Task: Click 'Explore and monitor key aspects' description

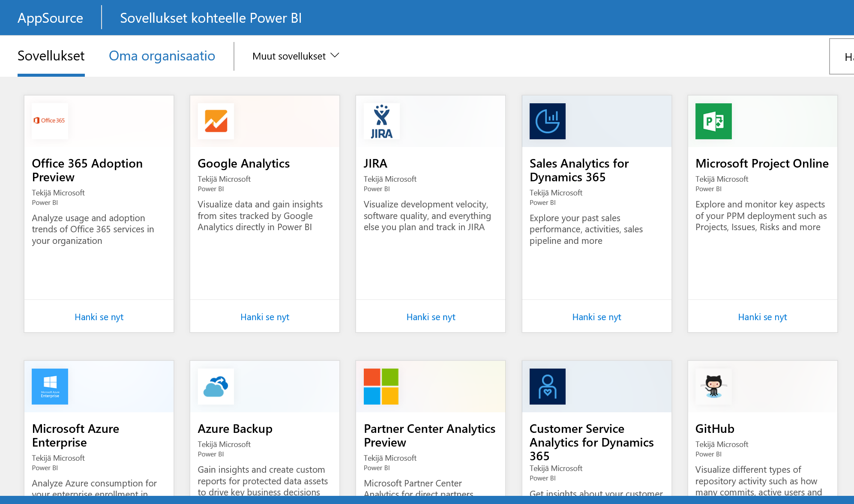Action: tap(761, 216)
